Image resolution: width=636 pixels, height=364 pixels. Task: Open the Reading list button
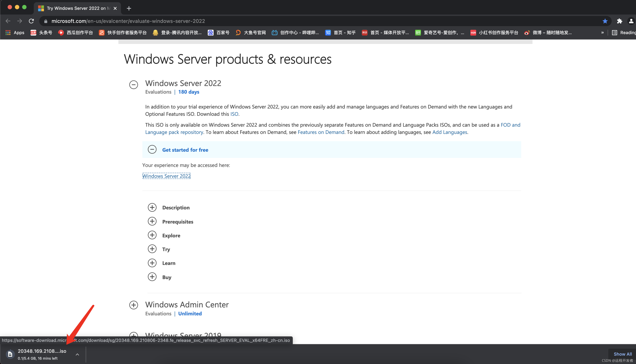tap(624, 32)
